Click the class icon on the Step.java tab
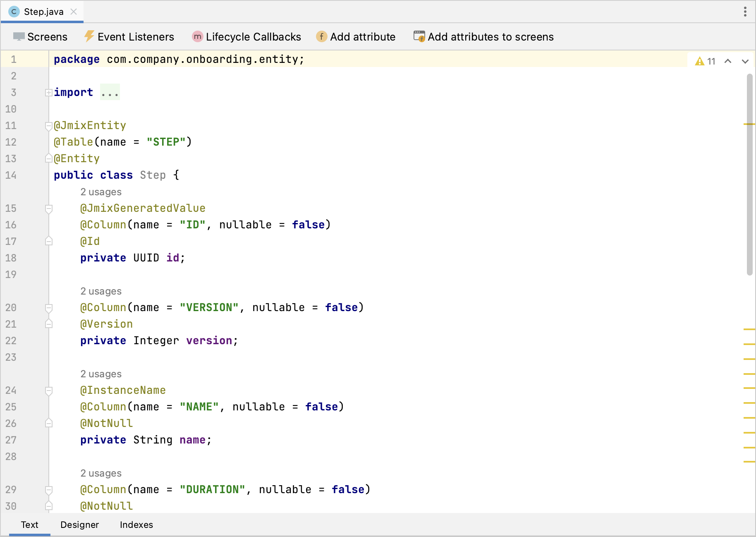Image resolution: width=756 pixels, height=537 pixels. 14,12
